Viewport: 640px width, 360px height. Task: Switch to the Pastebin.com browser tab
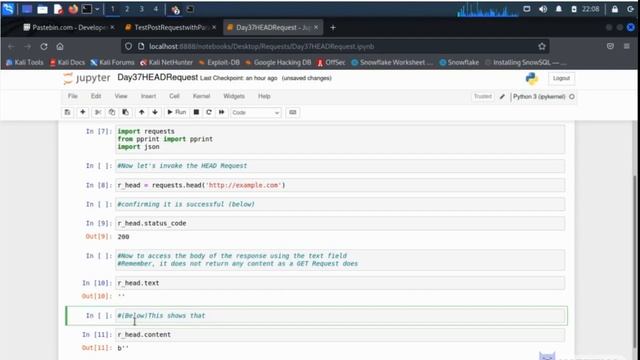tap(68, 27)
